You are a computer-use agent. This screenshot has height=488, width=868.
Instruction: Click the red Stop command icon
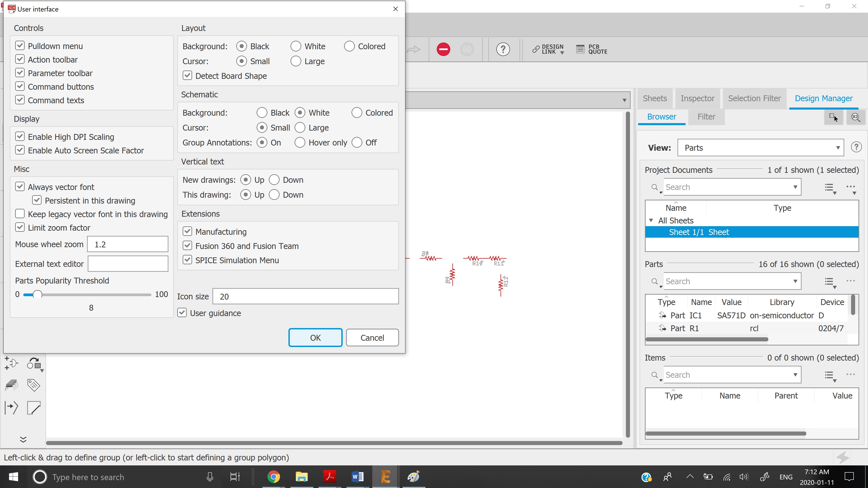coord(443,49)
